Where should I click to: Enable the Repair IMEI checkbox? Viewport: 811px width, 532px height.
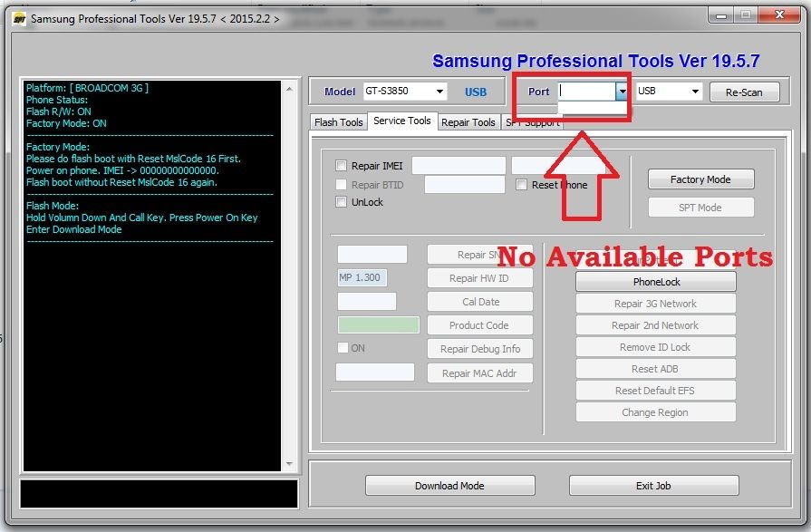(x=342, y=166)
